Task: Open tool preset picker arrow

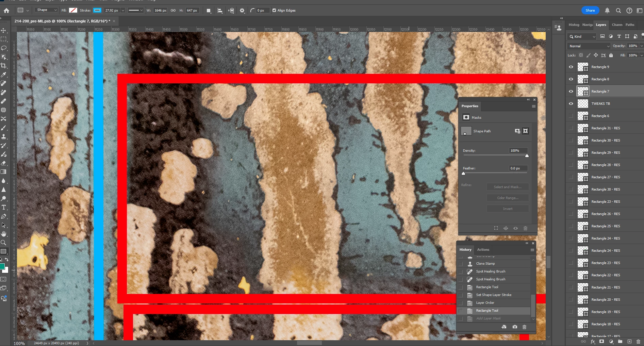Action: point(28,11)
